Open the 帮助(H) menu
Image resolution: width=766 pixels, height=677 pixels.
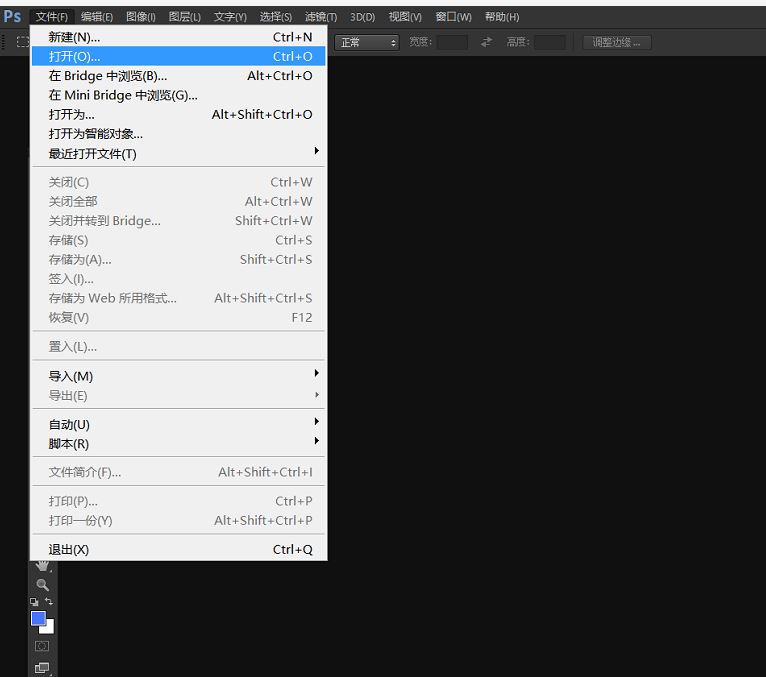point(502,17)
